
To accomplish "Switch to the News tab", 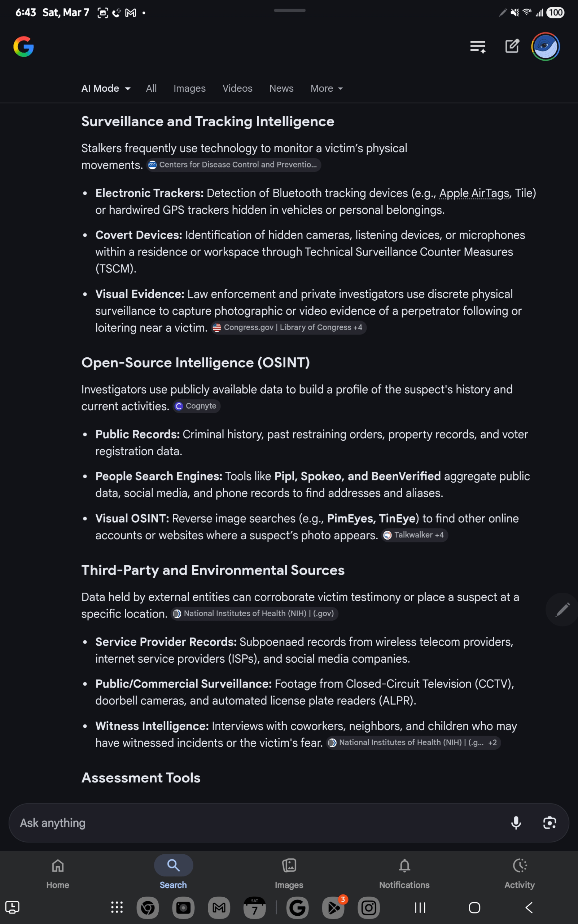I will [281, 88].
